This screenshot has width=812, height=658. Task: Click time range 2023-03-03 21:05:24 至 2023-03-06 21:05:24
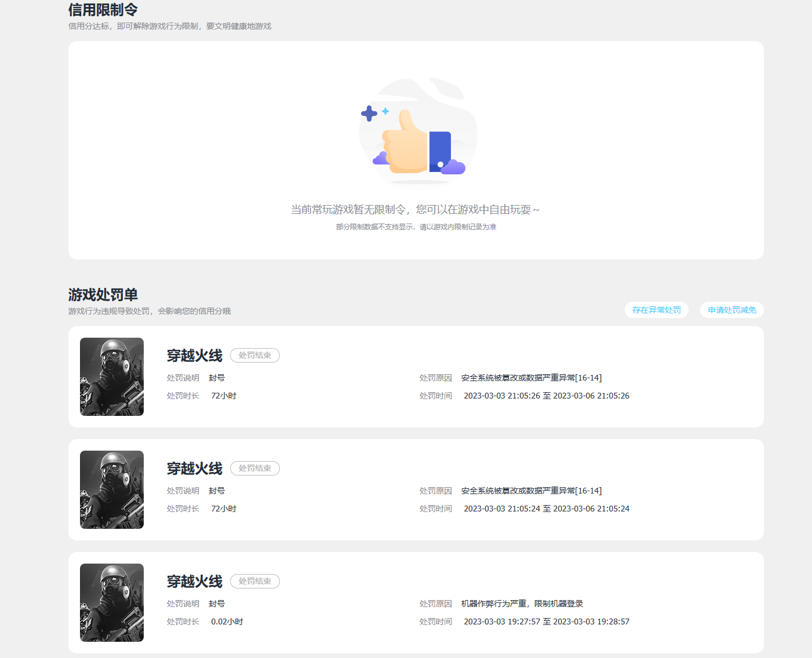(547, 509)
